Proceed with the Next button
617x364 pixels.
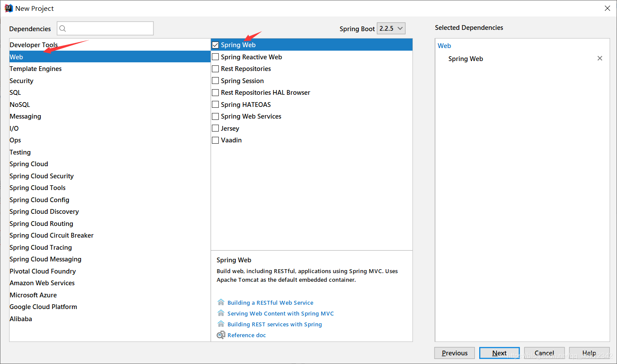click(500, 353)
